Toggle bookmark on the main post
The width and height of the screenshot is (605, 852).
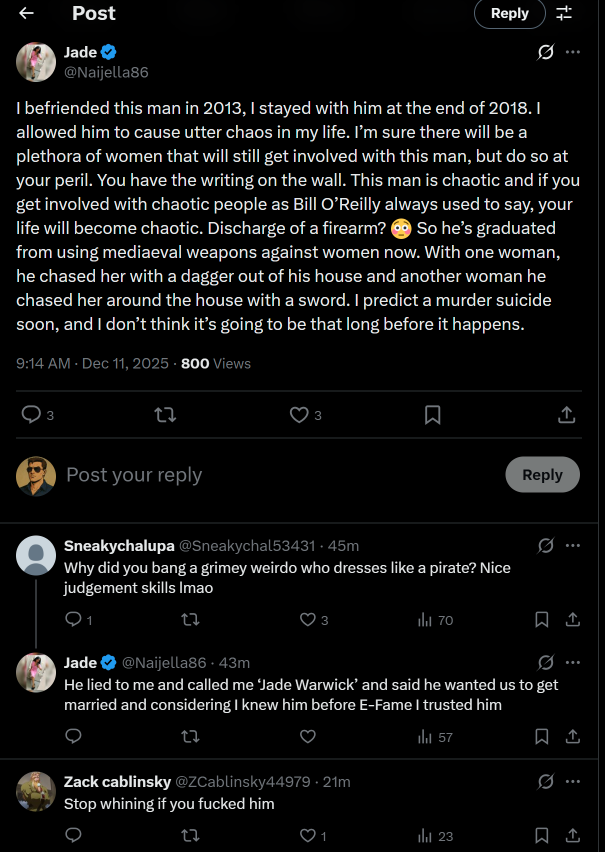(432, 414)
